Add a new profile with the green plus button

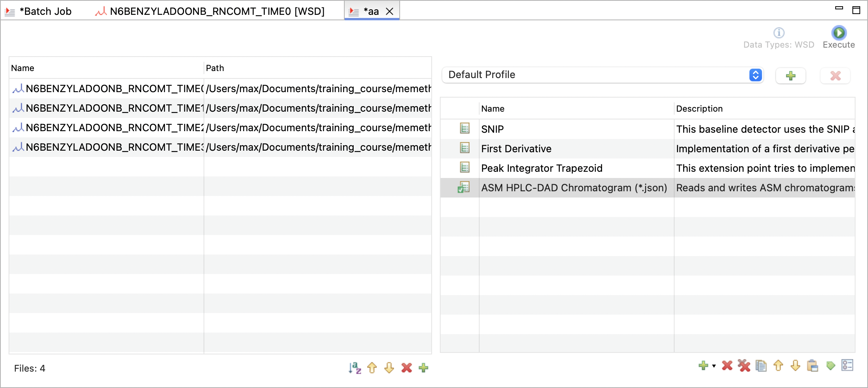point(791,76)
